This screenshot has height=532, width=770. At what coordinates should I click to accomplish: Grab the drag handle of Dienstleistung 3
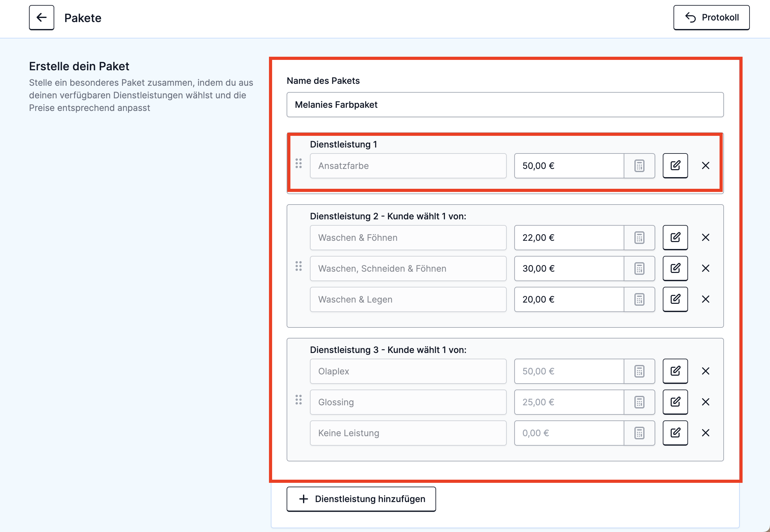pyautogui.click(x=299, y=400)
